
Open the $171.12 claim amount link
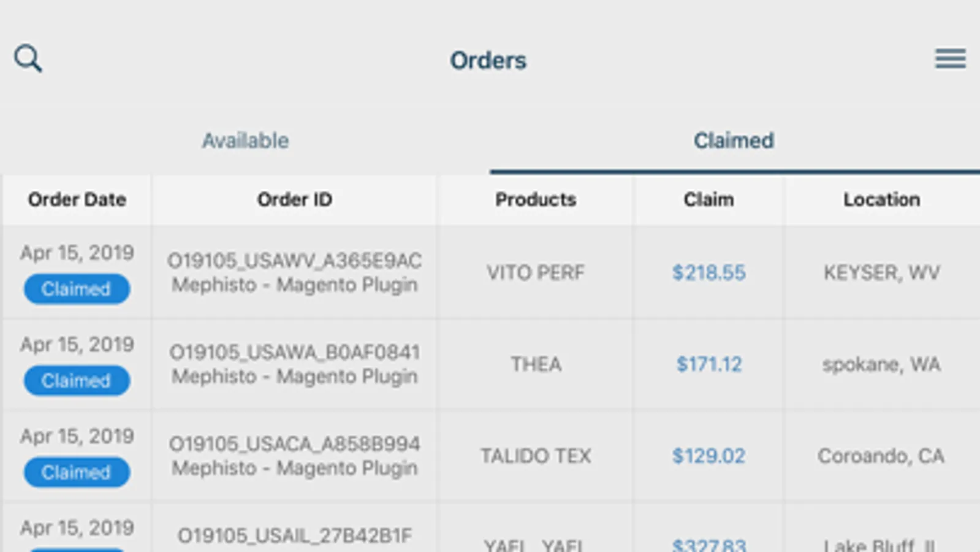coord(708,364)
